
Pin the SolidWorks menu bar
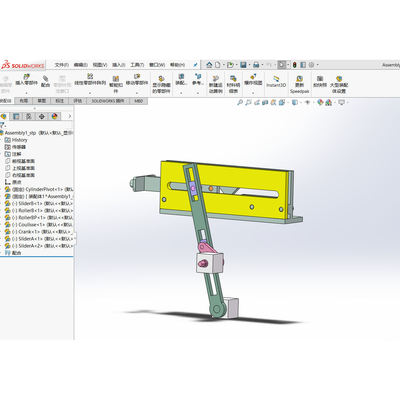tap(196, 65)
